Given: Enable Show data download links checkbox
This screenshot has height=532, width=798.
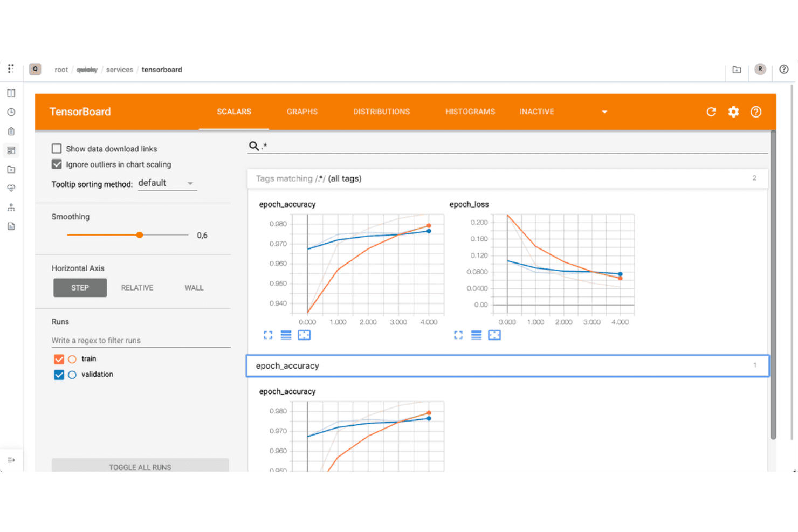Looking at the screenshot, I should point(57,148).
